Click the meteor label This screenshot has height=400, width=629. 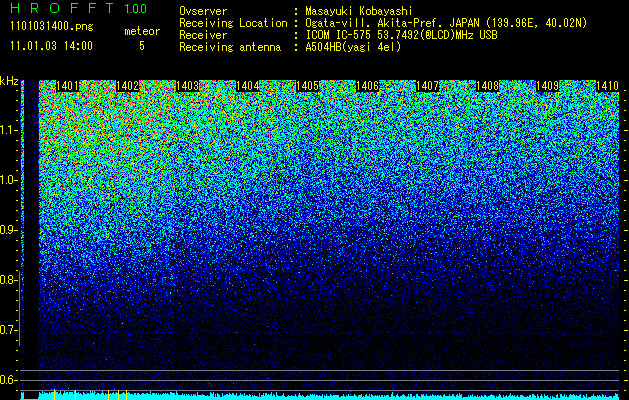click(142, 31)
